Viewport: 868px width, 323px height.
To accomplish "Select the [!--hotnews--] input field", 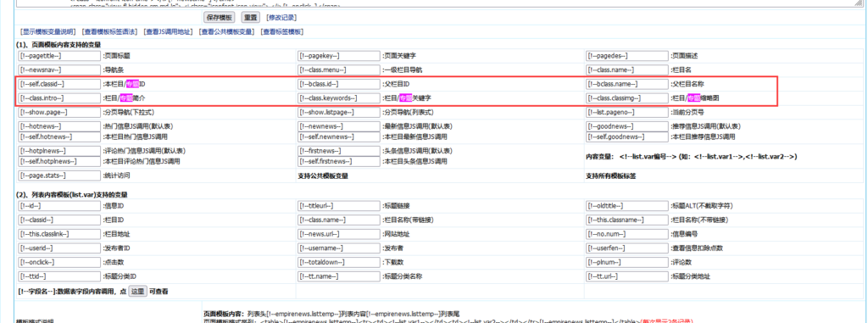I will (x=58, y=126).
